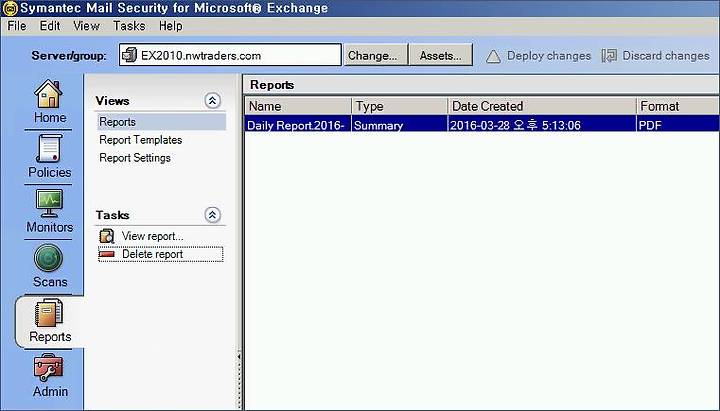Open the Edit menu

[50, 26]
